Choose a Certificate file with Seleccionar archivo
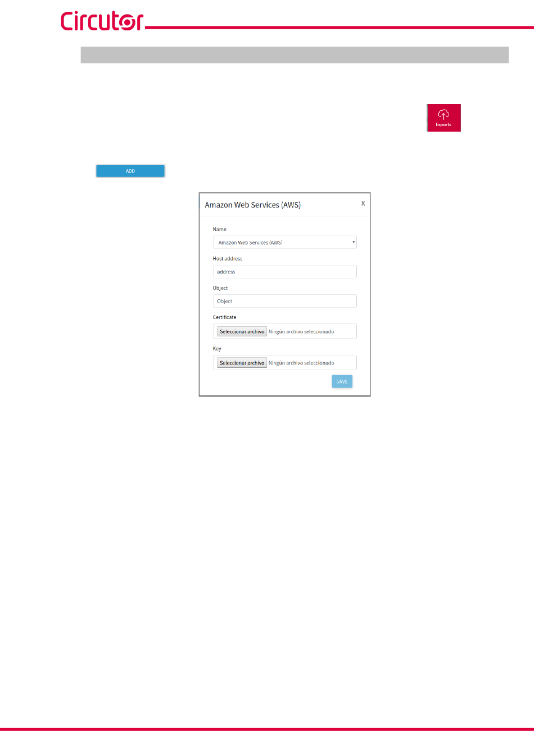 point(242,331)
